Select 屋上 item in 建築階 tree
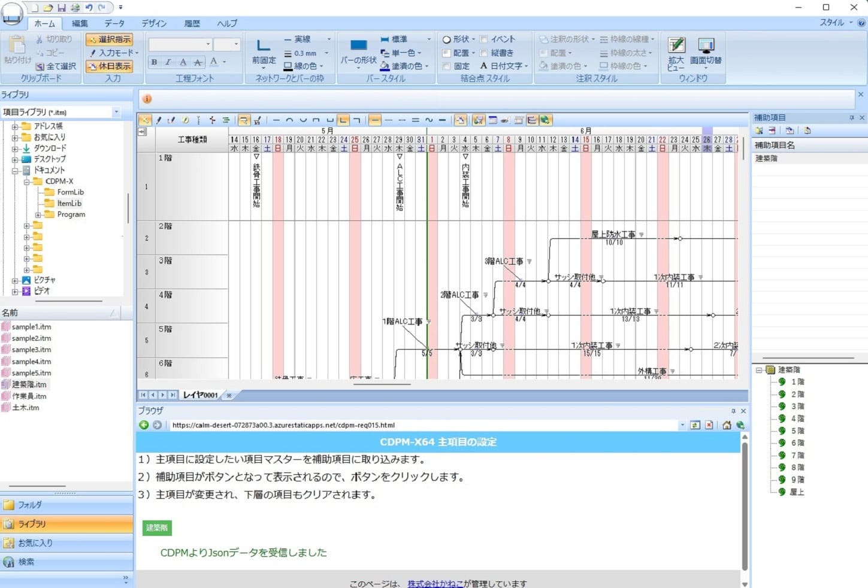Image resolution: width=868 pixels, height=588 pixels. (x=797, y=492)
